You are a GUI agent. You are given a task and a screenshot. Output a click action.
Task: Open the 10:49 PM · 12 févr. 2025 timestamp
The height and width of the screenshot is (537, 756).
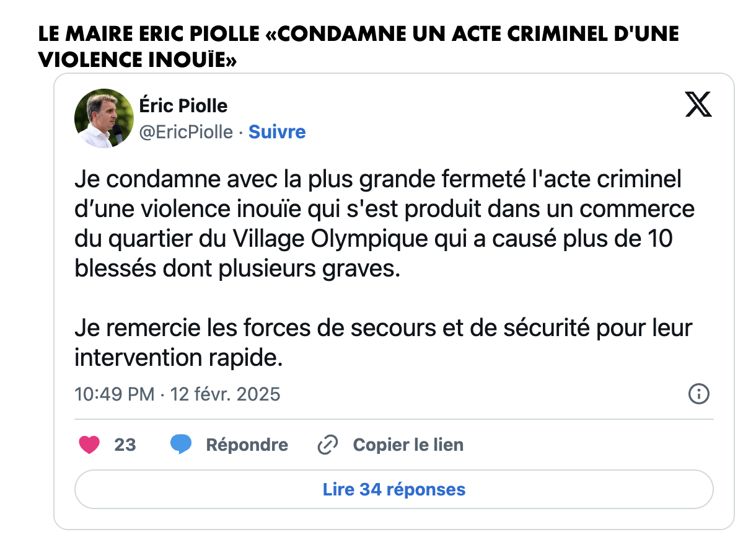178,394
